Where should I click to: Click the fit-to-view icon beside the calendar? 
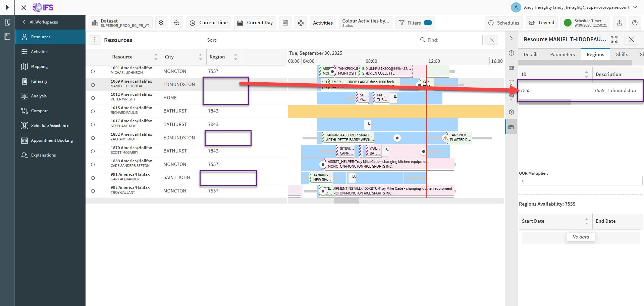(x=301, y=23)
